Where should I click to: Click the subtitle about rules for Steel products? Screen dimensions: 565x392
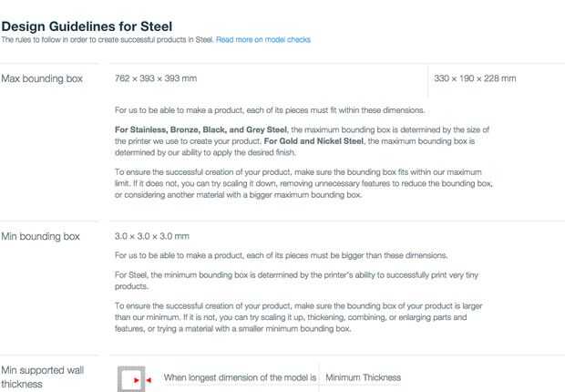108,40
